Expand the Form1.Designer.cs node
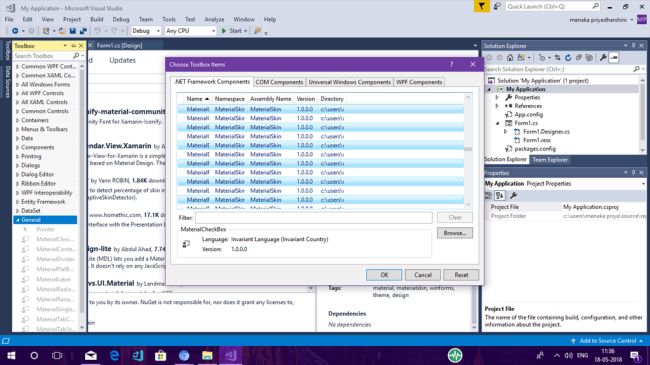Image resolution: width=650 pixels, height=365 pixels. coord(505,131)
